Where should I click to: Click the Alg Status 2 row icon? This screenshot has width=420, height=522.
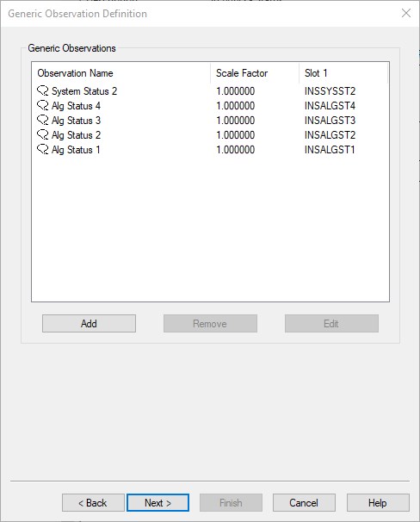(x=42, y=135)
